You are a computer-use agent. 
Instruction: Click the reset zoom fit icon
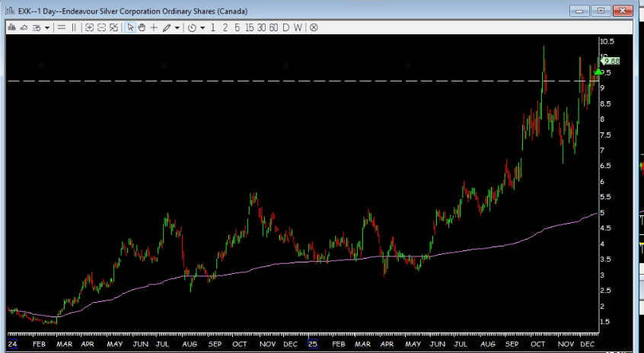(113, 27)
